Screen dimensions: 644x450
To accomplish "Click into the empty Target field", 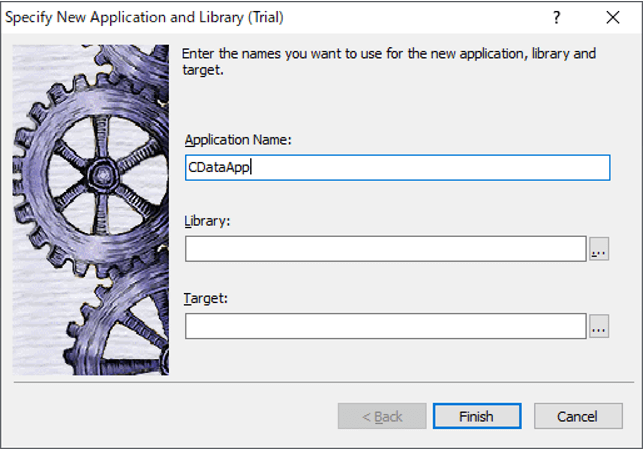I will pos(385,326).
